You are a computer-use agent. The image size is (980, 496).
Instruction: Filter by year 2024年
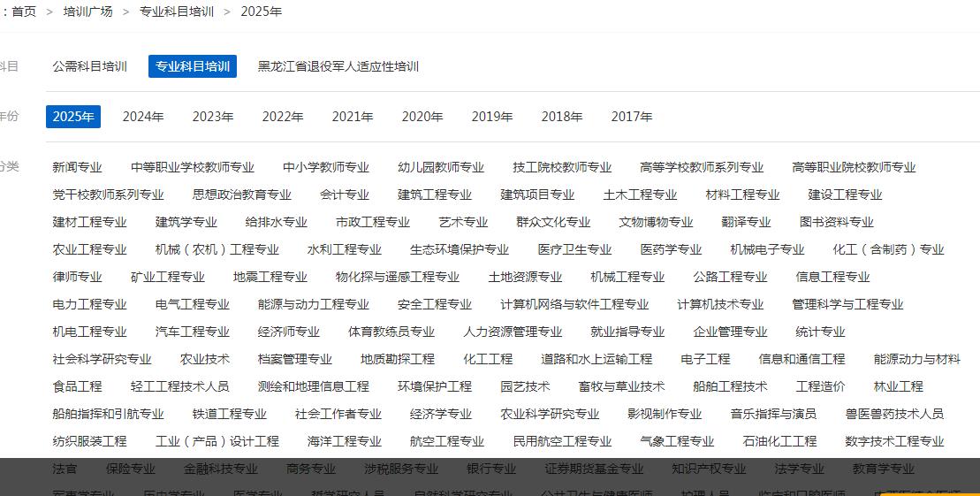pos(143,117)
